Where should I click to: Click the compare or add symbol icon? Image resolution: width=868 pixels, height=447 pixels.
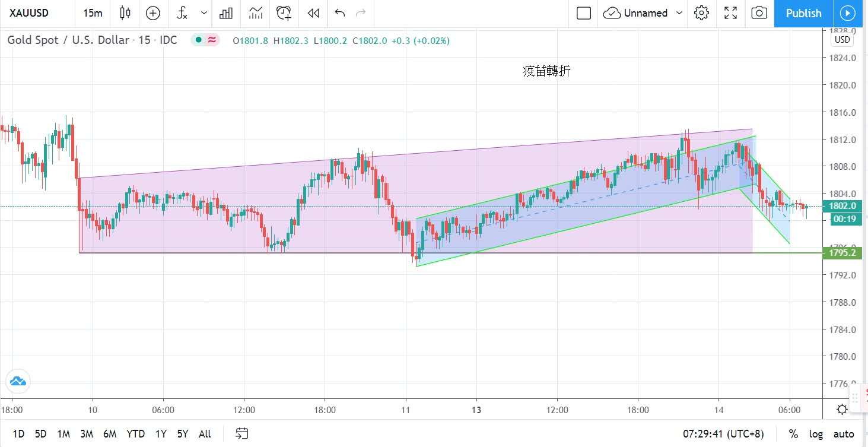(153, 13)
